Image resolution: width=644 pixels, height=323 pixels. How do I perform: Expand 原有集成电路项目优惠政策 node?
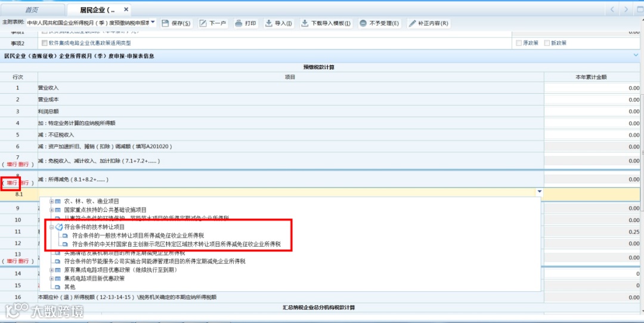[x=51, y=270]
